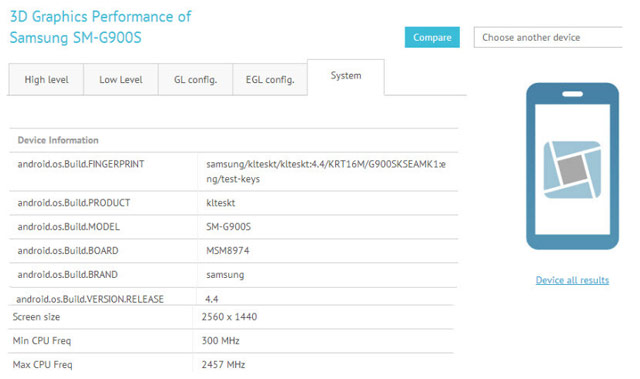
Task: Open the EGL config. tab
Action: pyautogui.click(x=270, y=80)
